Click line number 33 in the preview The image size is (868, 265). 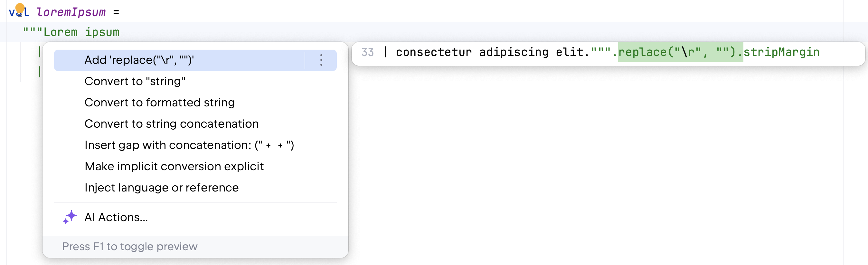(367, 52)
